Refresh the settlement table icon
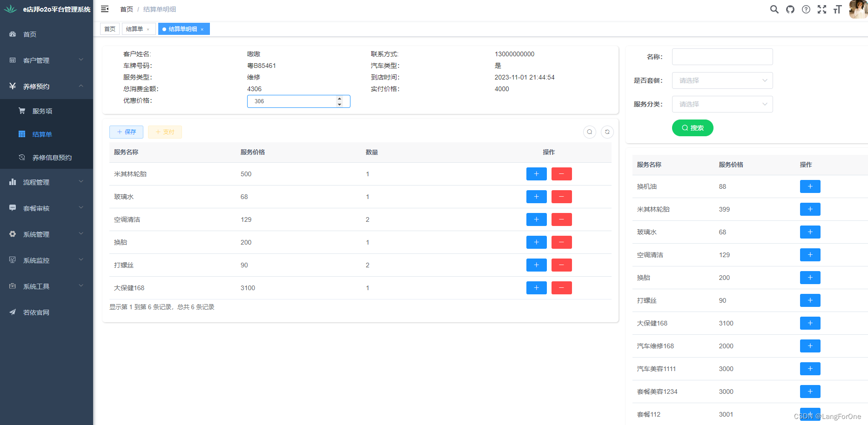 coord(607,132)
